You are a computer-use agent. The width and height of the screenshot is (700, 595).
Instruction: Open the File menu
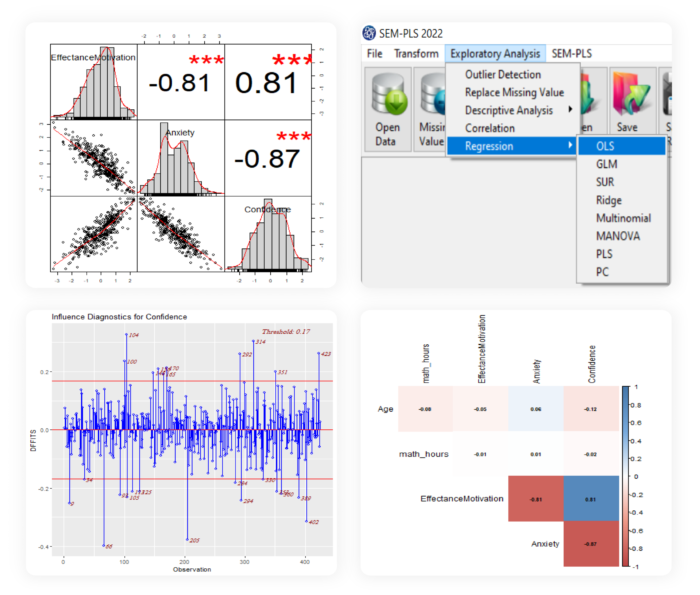(x=374, y=54)
